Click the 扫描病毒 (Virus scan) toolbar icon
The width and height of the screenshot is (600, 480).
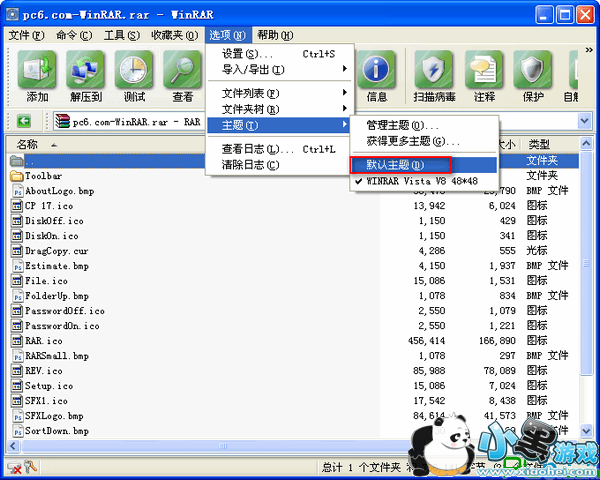[x=434, y=70]
